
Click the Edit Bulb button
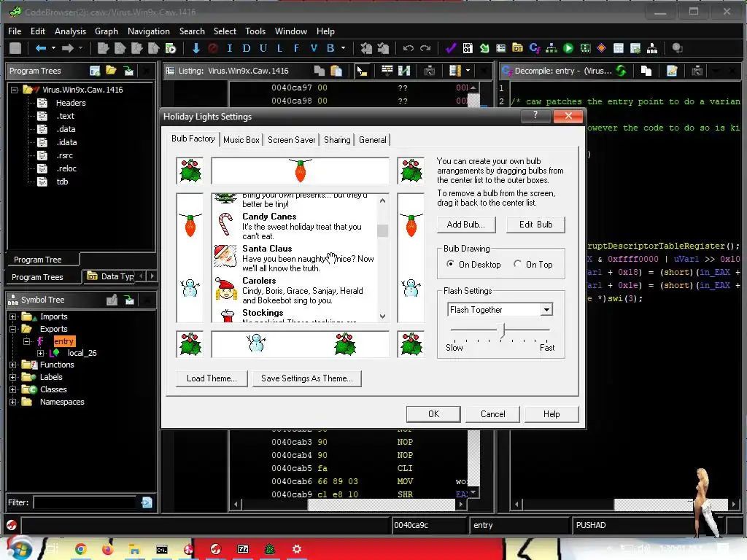[x=535, y=225]
